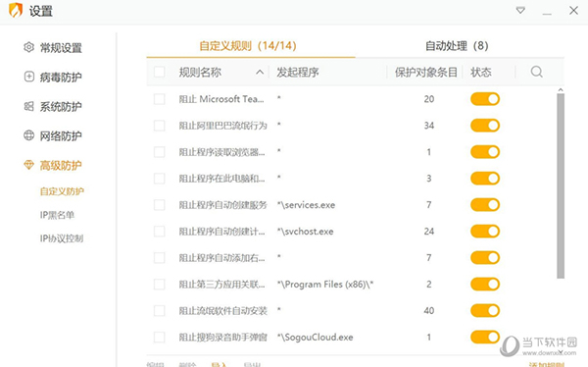Click the Huorong shield logo in title bar

pyautogui.click(x=16, y=11)
